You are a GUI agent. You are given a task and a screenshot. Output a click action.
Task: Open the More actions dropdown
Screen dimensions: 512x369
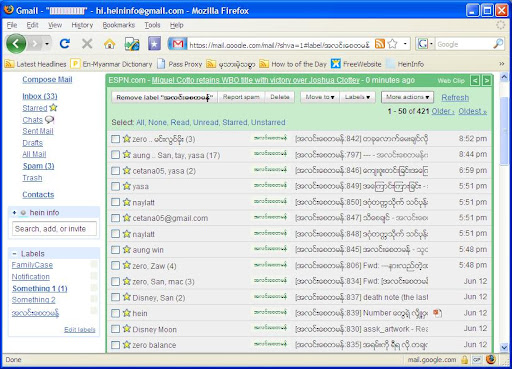pos(407,97)
